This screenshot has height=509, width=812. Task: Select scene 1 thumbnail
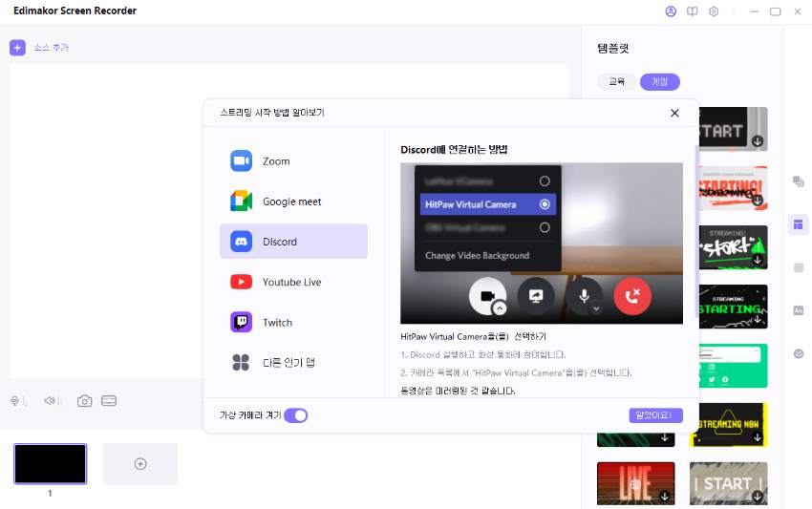point(51,464)
